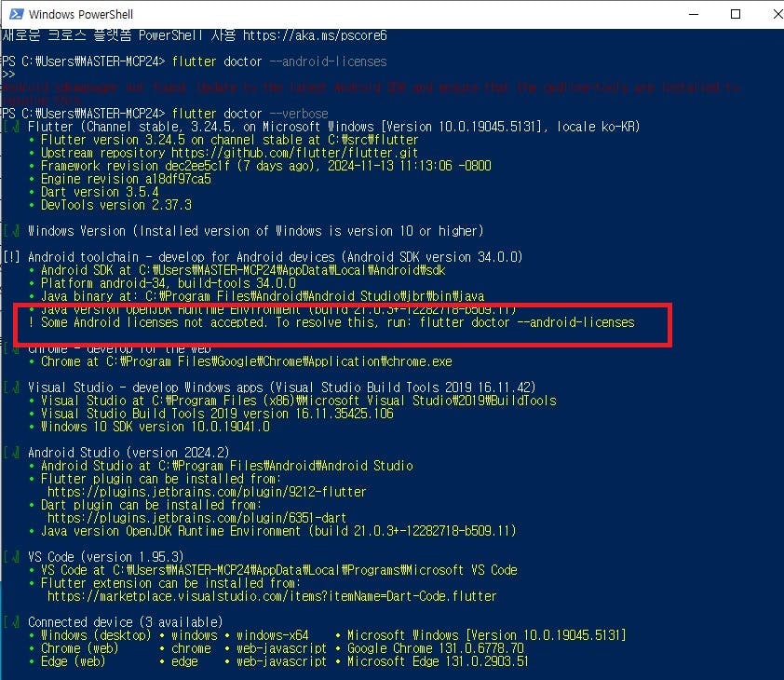
Task: Click 'VS Code (version 1.95.3)' line
Action: coord(105,556)
